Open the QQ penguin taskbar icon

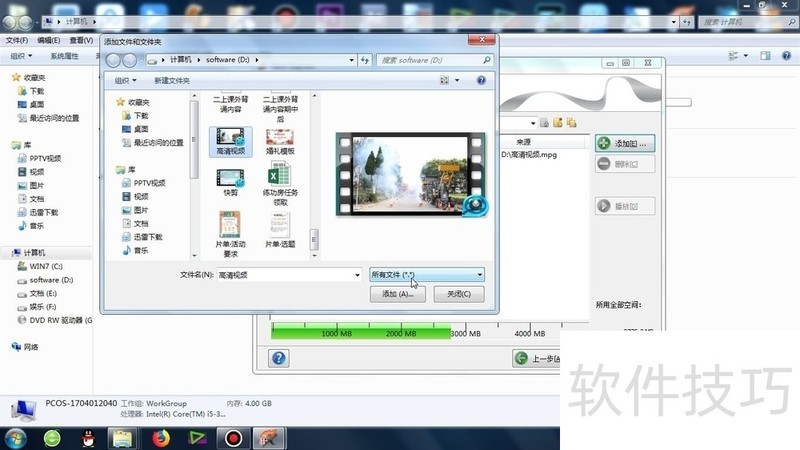tap(87, 437)
